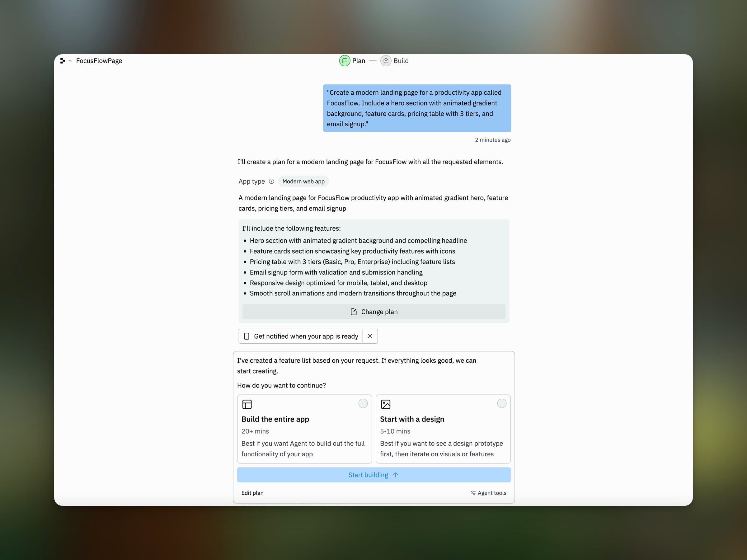Click the image icon in Start with a design

385,404
